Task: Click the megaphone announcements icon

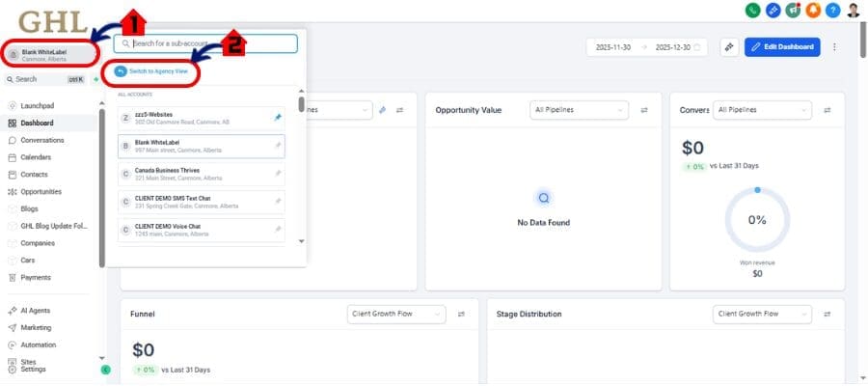Action: click(x=793, y=11)
